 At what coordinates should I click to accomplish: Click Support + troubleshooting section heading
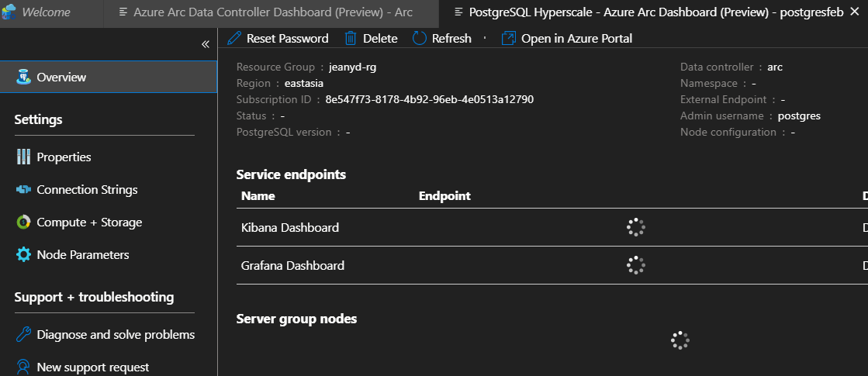pyautogui.click(x=94, y=297)
